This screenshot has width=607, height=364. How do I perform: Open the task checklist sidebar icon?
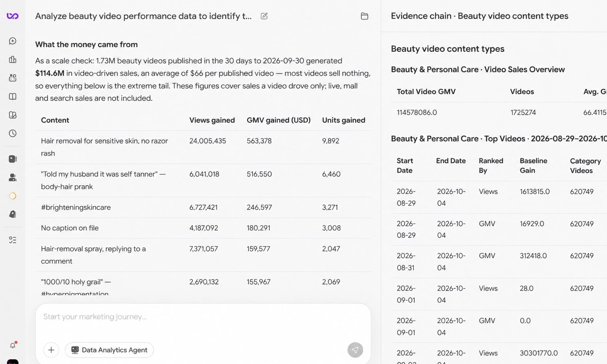(13, 240)
